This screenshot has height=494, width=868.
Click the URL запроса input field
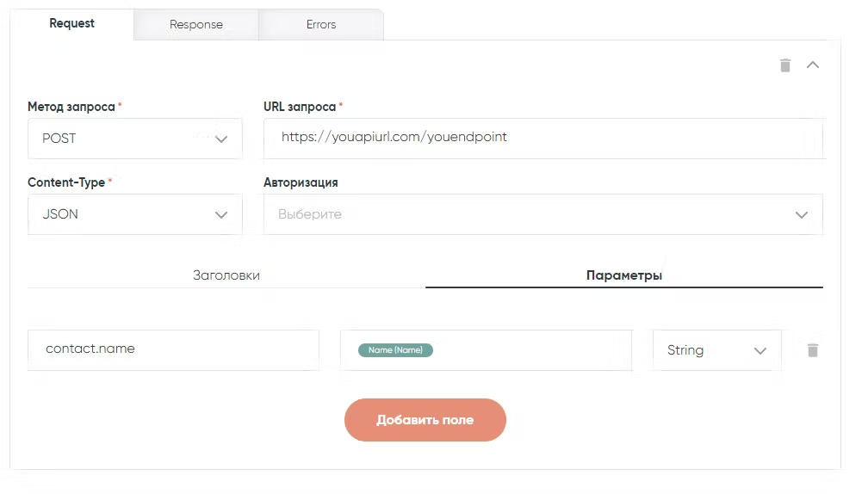(x=542, y=138)
